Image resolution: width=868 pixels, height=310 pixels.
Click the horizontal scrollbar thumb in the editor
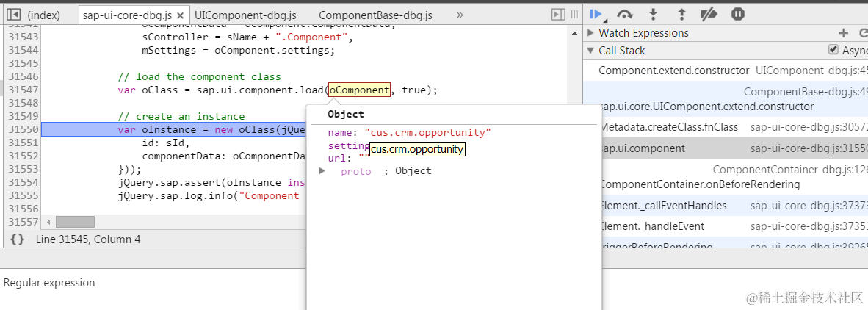[x=75, y=222]
